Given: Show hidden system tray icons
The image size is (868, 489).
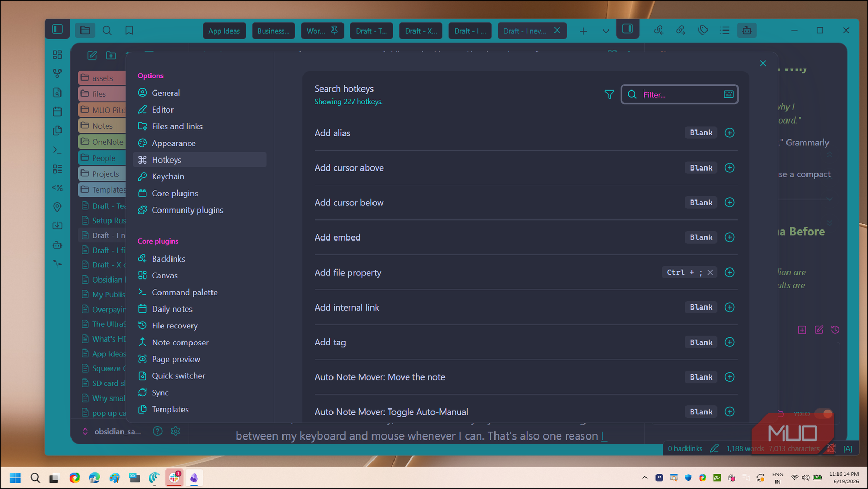Looking at the screenshot, I should pyautogui.click(x=644, y=477).
